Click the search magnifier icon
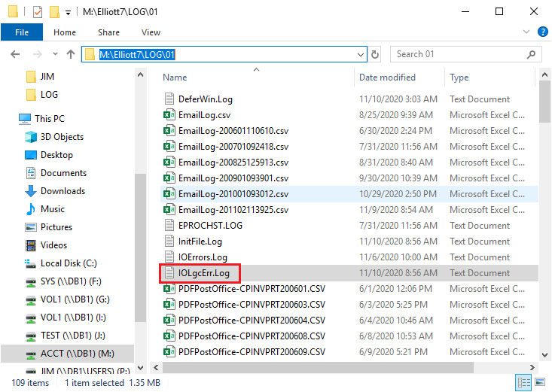 click(531, 54)
